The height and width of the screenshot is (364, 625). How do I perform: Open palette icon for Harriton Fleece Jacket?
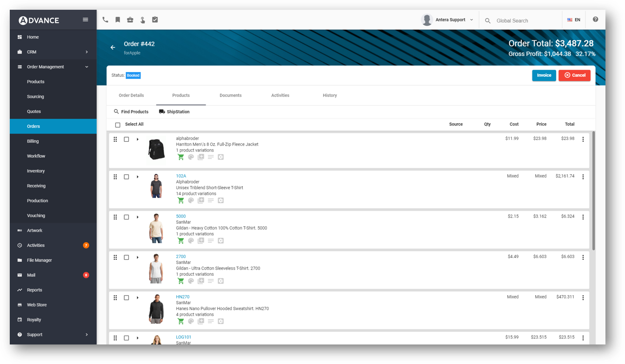(x=191, y=157)
